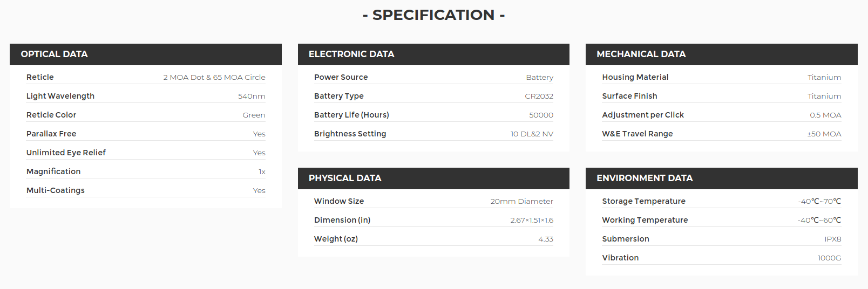Click the CR2032 battery value
Viewport: 868px width, 289px height.
tap(539, 97)
